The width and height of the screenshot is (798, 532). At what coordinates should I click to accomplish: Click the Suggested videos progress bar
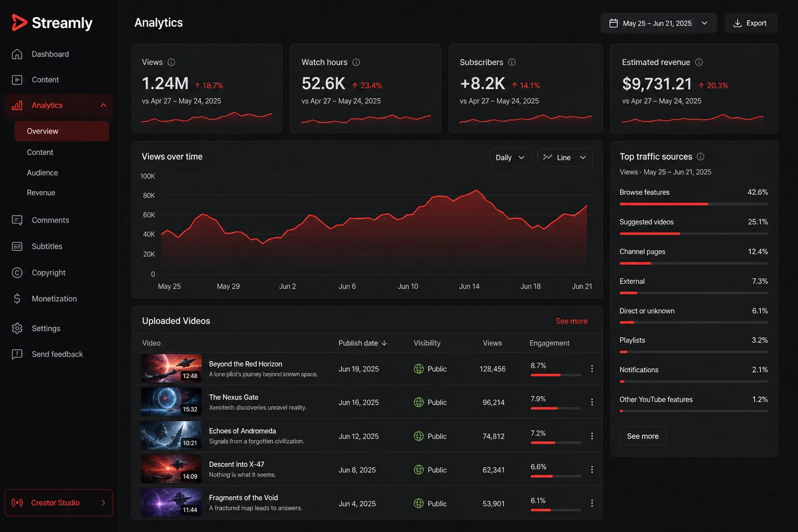pos(694,234)
